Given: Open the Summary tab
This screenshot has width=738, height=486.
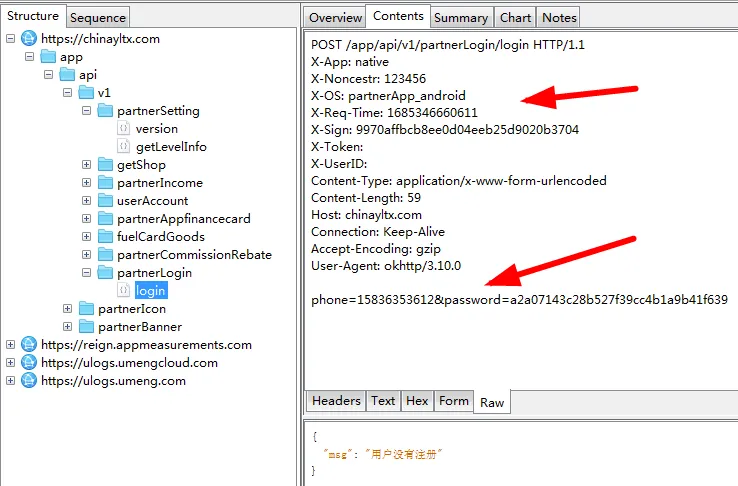Looking at the screenshot, I should click(x=461, y=17).
